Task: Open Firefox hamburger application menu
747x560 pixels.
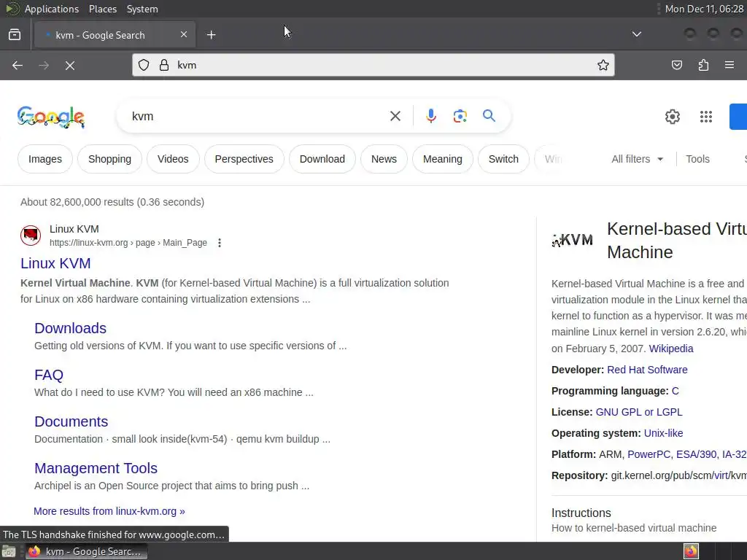Action: coord(729,65)
